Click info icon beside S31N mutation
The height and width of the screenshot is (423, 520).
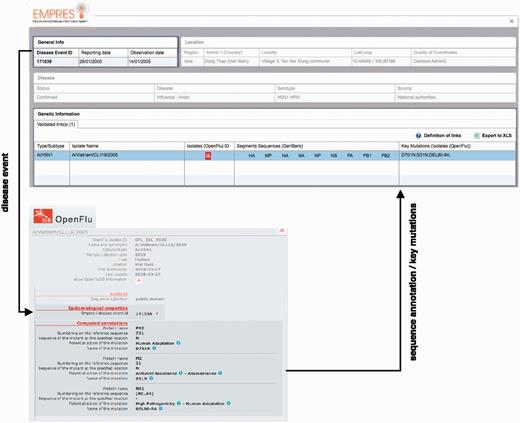151,379
